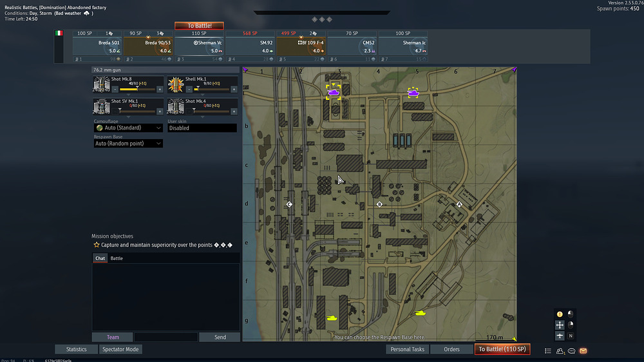Open the Respawn Base Auto (Random point) dropdown
Image resolution: width=644 pixels, height=362 pixels.
pyautogui.click(x=128, y=144)
